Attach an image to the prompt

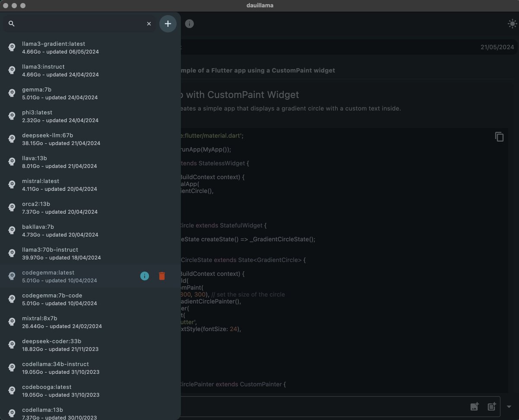coord(474,407)
